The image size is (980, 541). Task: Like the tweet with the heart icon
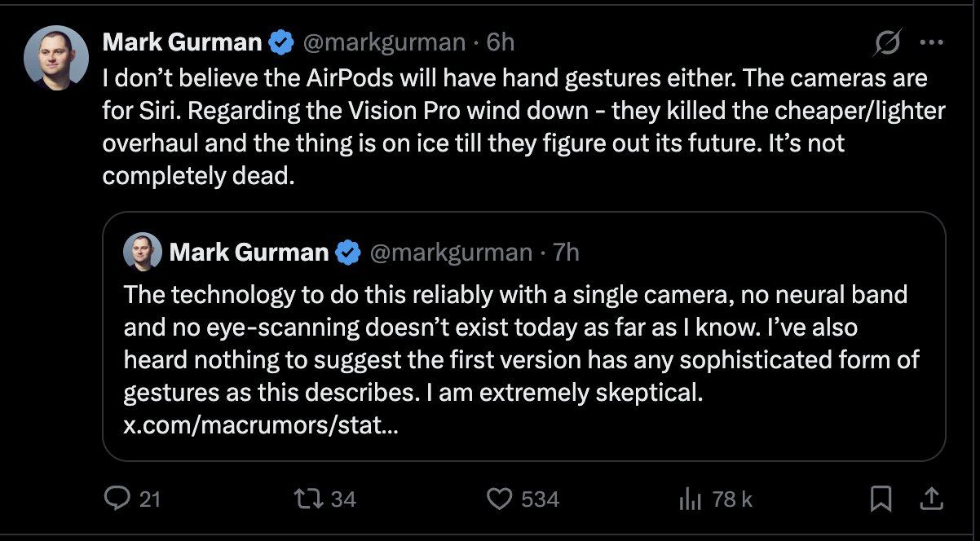pos(499,499)
